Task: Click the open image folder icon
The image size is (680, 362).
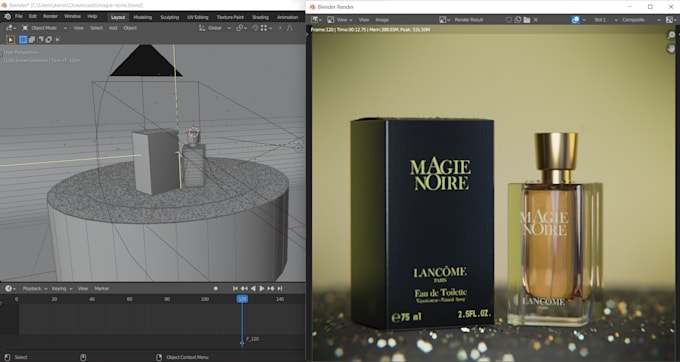Action: pyautogui.click(x=526, y=20)
